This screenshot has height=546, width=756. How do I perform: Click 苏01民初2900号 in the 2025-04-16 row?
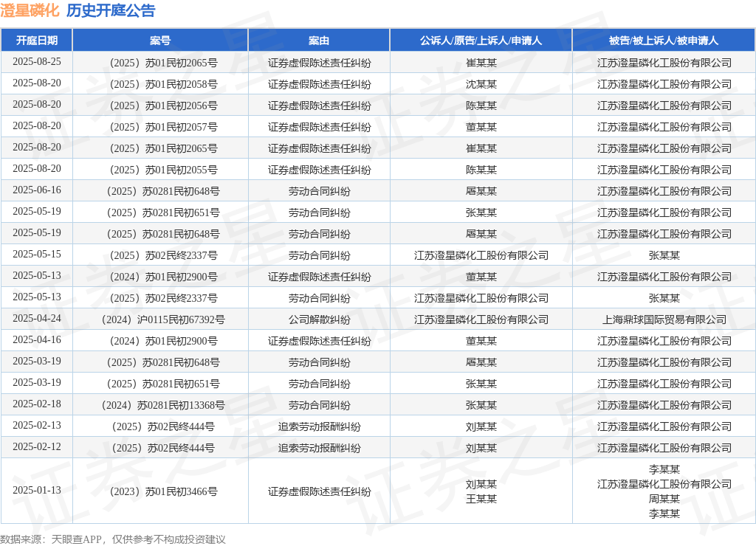pyautogui.click(x=163, y=341)
